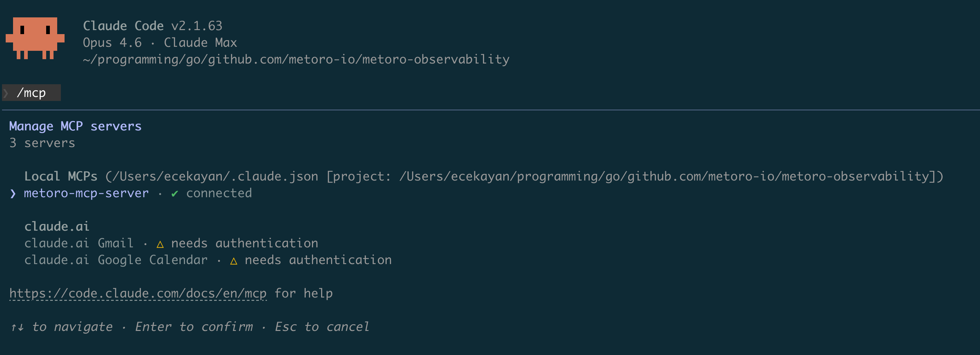Viewport: 980px width, 355px height.
Task: Click the Enter to confirm hint
Action: pos(194,327)
